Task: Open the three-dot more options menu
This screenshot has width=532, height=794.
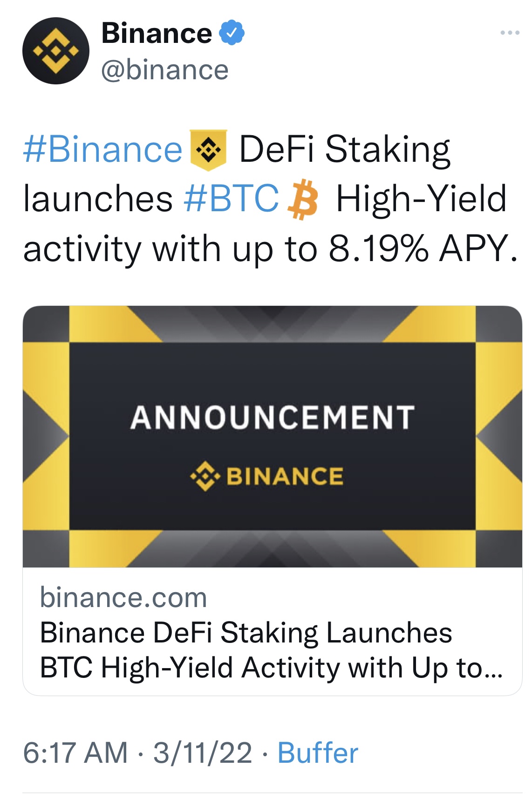Action: (510, 33)
